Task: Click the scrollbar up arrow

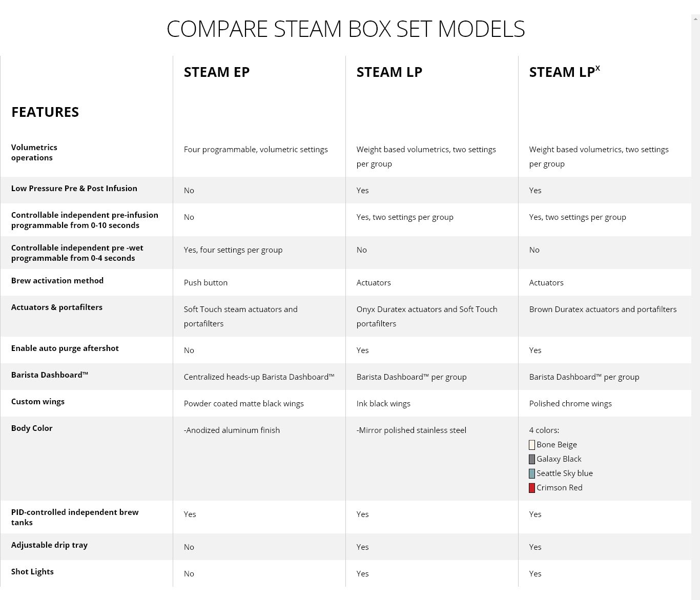Action: [695, 19]
